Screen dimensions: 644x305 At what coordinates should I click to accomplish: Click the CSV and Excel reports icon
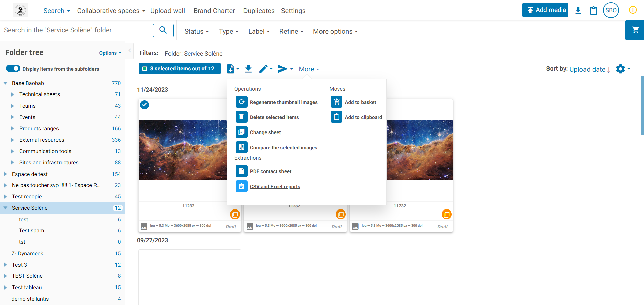click(241, 186)
